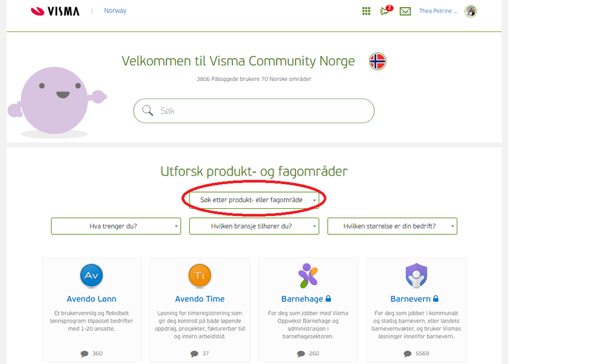Click the Visma logo
The width and height of the screenshot is (594, 364).
[x=55, y=11]
